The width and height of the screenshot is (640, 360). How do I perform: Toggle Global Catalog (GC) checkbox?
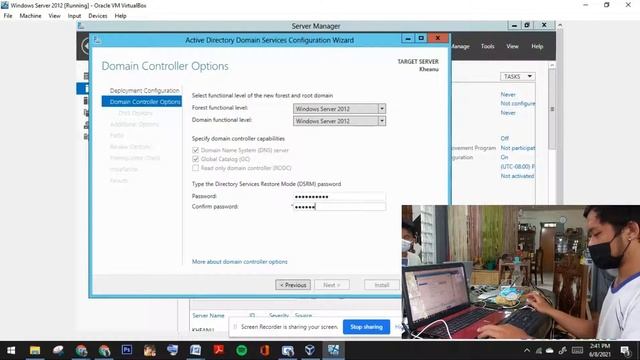[196, 159]
